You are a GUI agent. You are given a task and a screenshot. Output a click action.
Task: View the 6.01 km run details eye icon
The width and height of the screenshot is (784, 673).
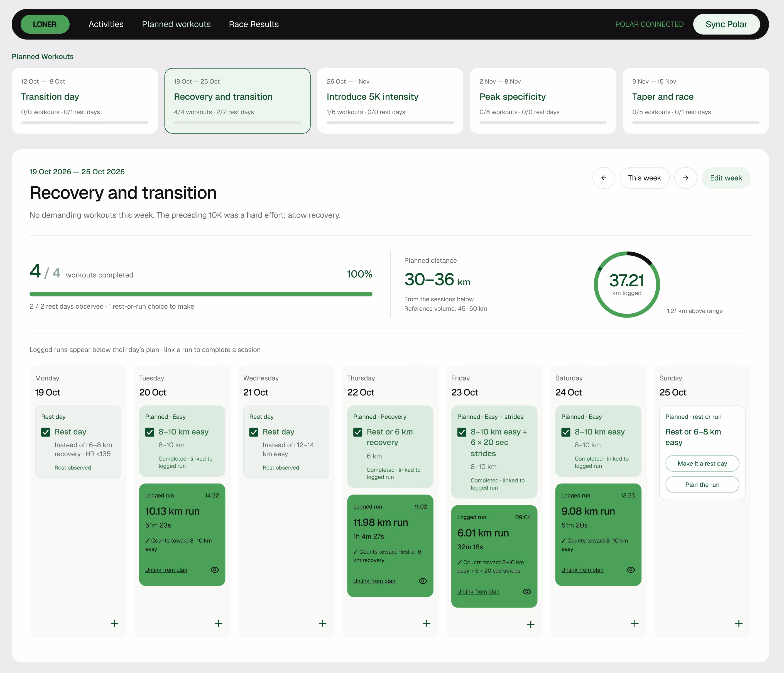tap(527, 591)
